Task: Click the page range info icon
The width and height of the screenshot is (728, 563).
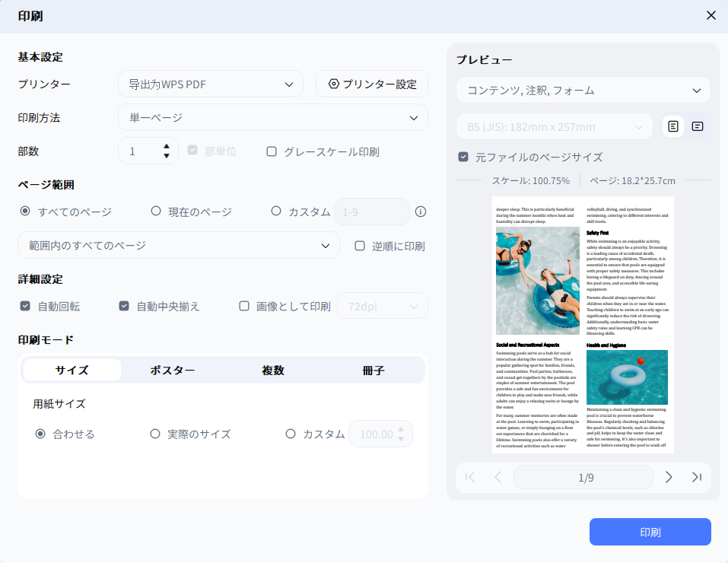Action: tap(421, 212)
